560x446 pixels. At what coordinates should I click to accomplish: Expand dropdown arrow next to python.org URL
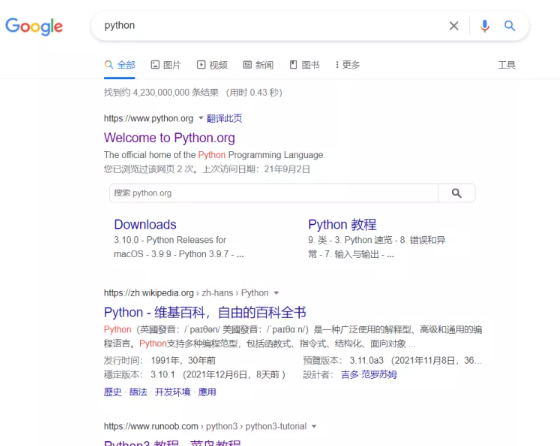coord(201,118)
